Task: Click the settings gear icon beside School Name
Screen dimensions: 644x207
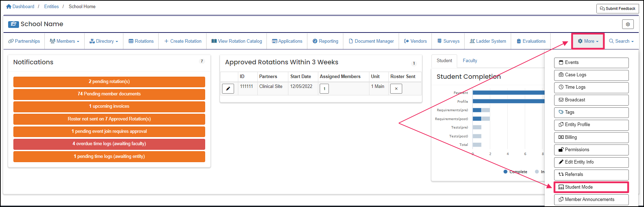Action: coord(628,24)
